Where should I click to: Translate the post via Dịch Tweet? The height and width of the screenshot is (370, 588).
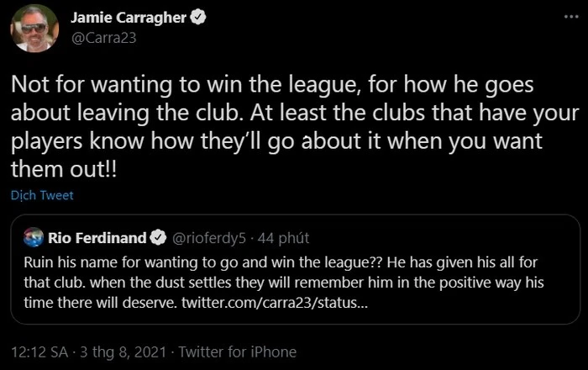click(x=43, y=195)
